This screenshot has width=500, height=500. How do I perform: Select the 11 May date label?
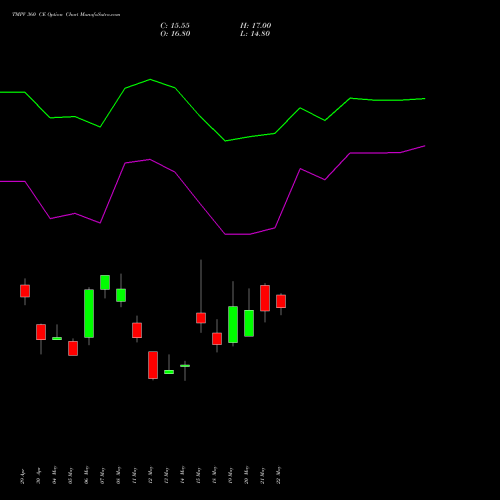(x=134, y=475)
